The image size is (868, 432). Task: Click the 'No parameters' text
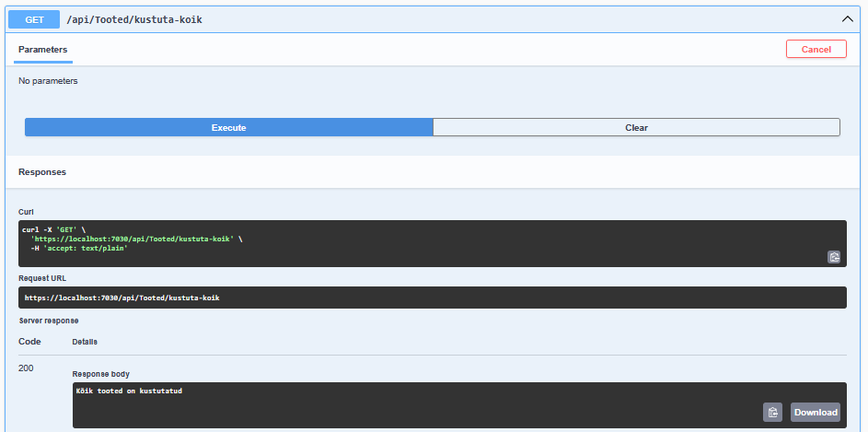48,81
